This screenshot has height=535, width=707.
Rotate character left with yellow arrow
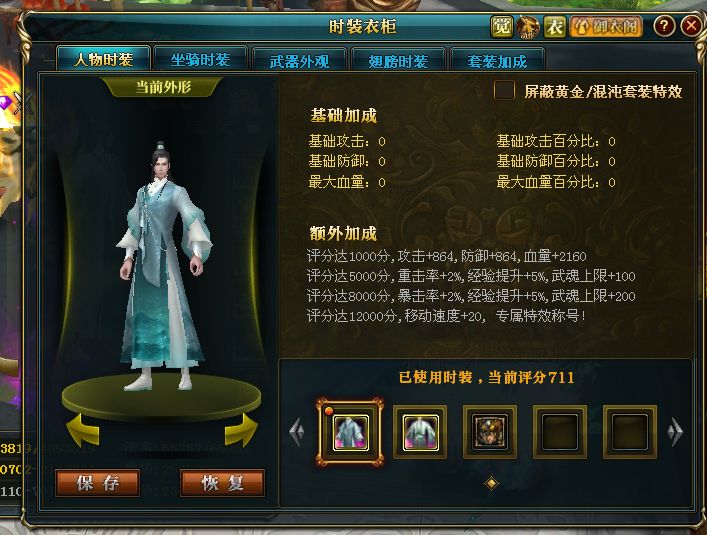coord(83,430)
